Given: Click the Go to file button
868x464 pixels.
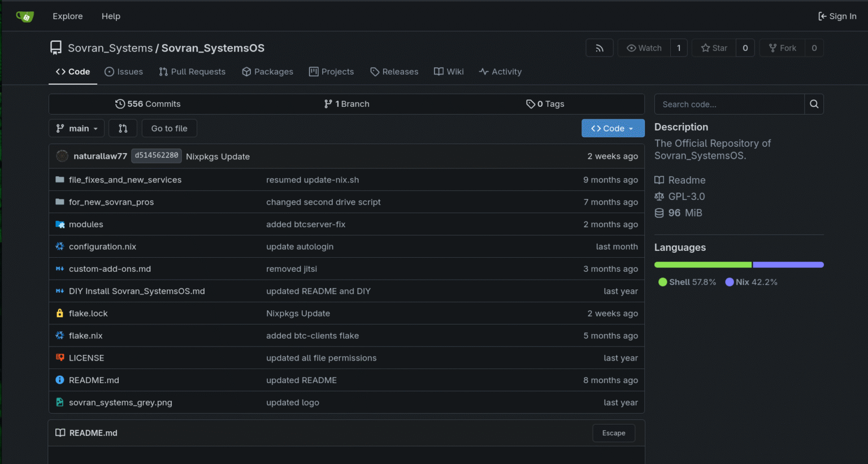Looking at the screenshot, I should [169, 128].
